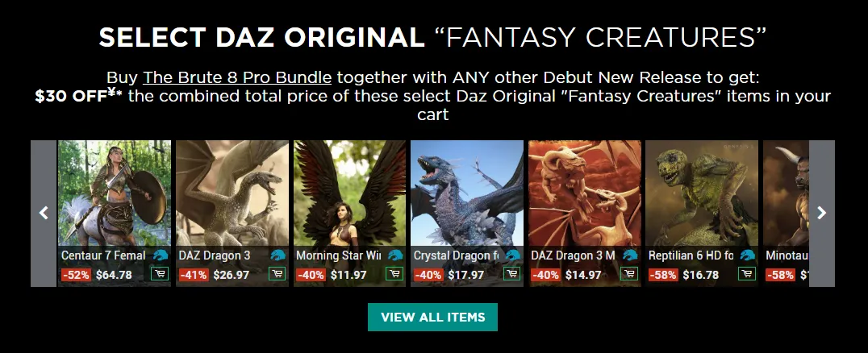The width and height of the screenshot is (868, 353).
Task: Click Daz Original badge on Centaur 7
Action: point(161,255)
